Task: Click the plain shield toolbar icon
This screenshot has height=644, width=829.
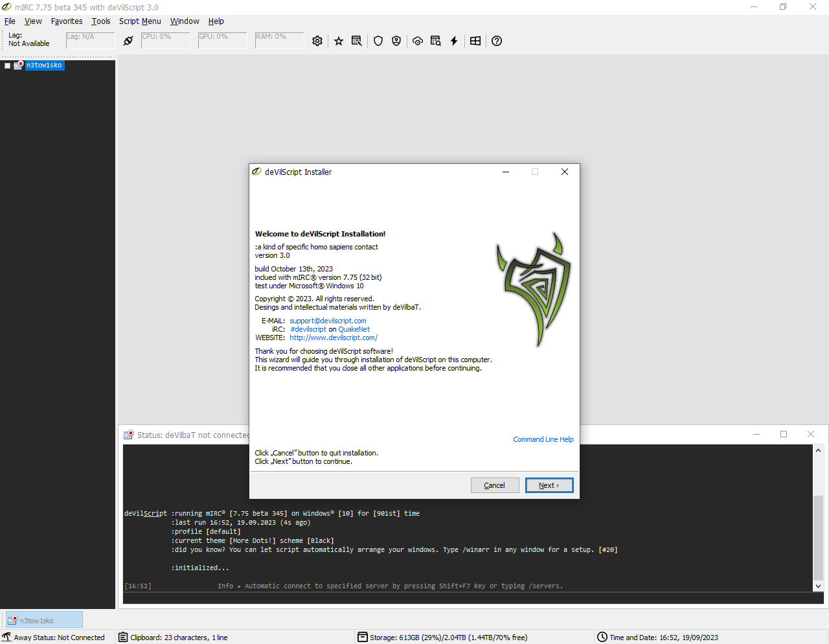Action: (378, 41)
